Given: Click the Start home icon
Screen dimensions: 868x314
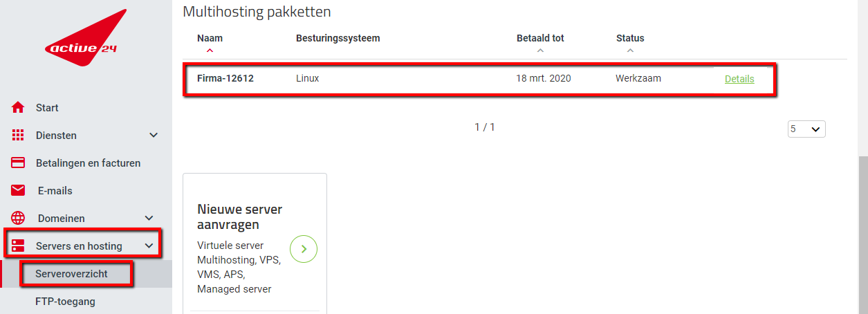Looking at the screenshot, I should click(18, 108).
